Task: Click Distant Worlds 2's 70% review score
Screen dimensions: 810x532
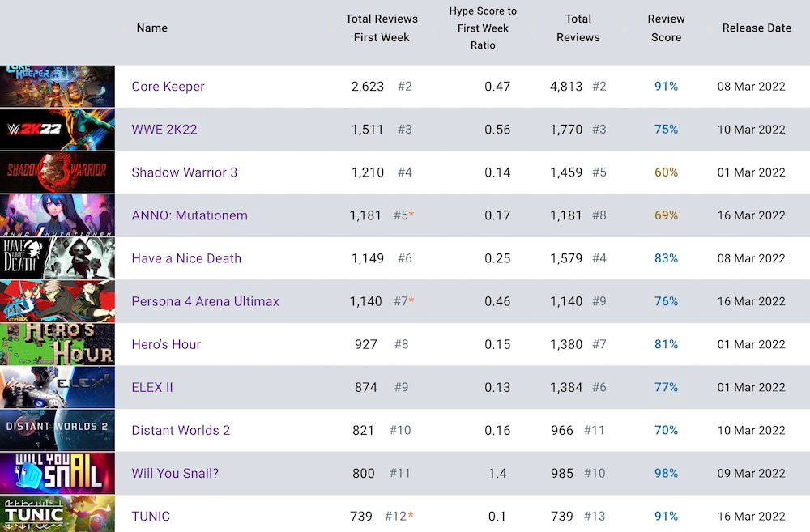Action: click(x=667, y=430)
